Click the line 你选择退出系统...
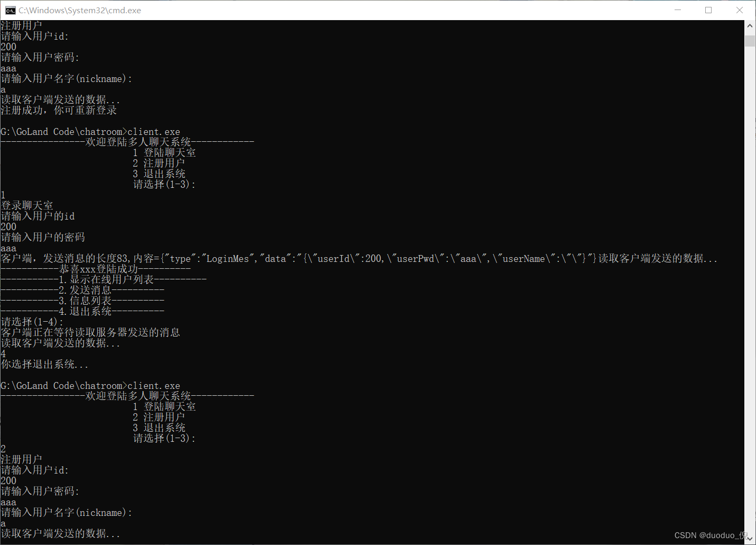The width and height of the screenshot is (756, 545). point(44,364)
